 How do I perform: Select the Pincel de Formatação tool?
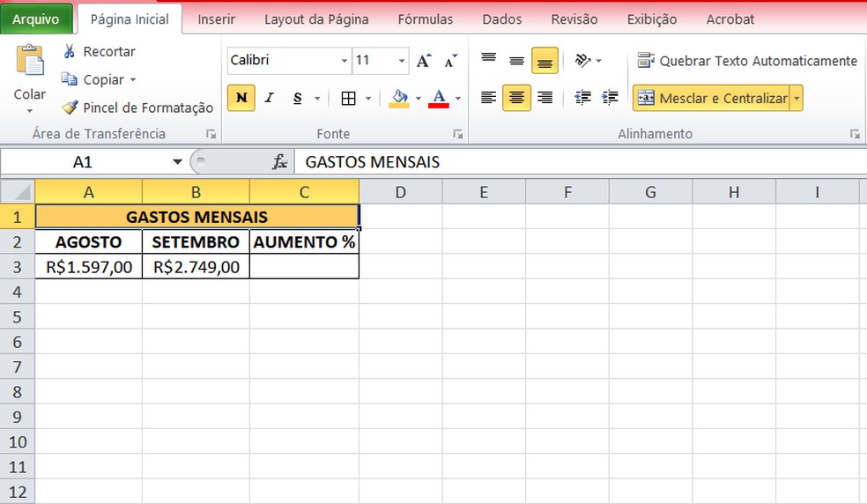coord(137,107)
